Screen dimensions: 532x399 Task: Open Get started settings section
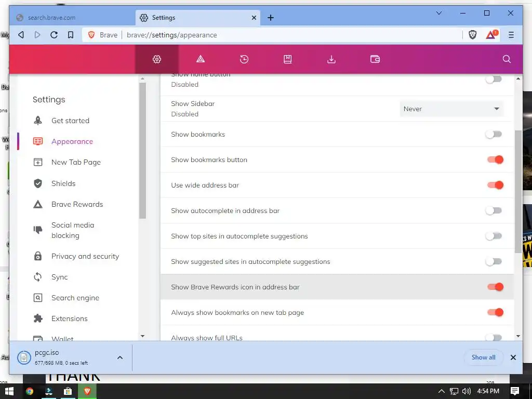[70, 121]
